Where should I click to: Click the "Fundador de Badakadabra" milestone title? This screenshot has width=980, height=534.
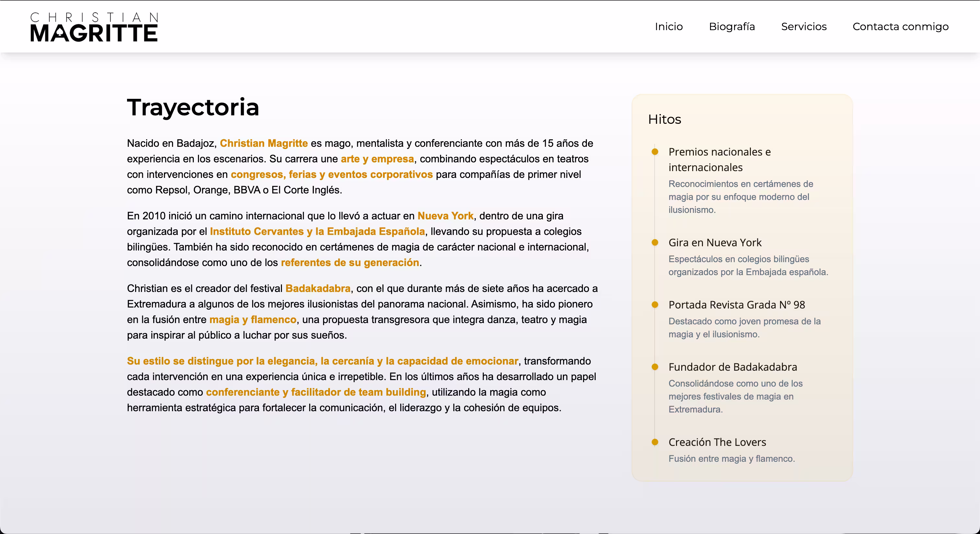(732, 367)
